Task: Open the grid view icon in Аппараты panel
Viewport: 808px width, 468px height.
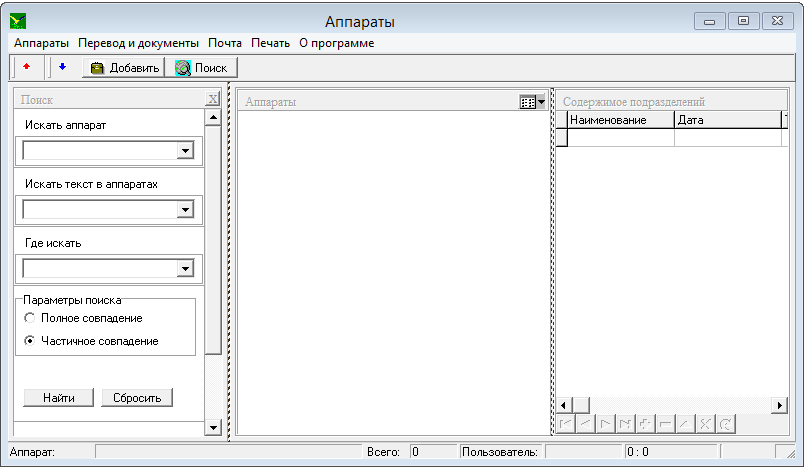Action: (528, 102)
